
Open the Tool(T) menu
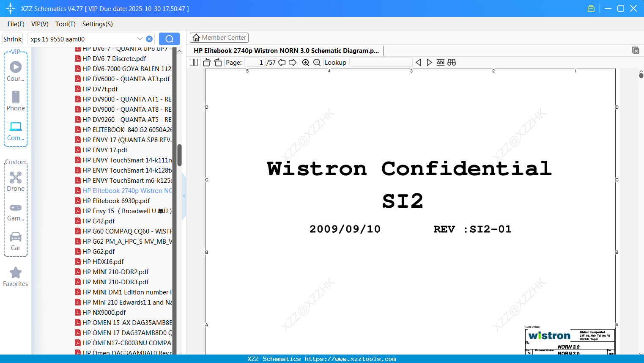tap(66, 24)
